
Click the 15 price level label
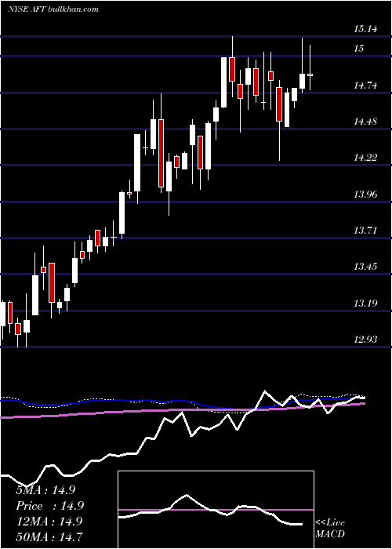coord(359,49)
